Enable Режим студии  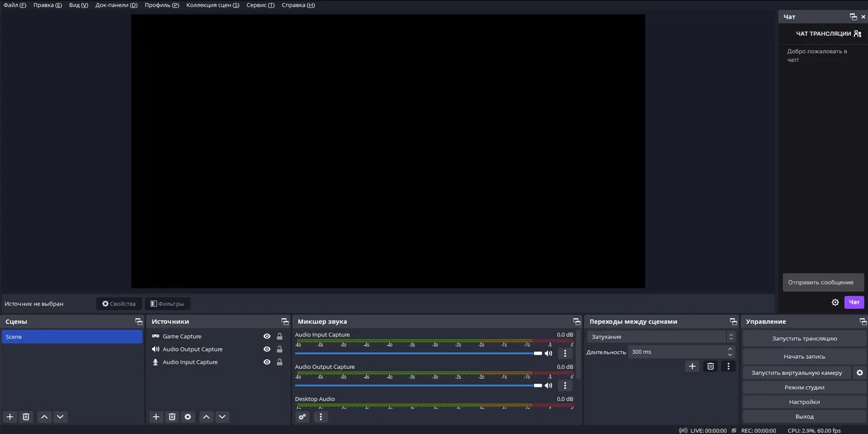coord(805,387)
